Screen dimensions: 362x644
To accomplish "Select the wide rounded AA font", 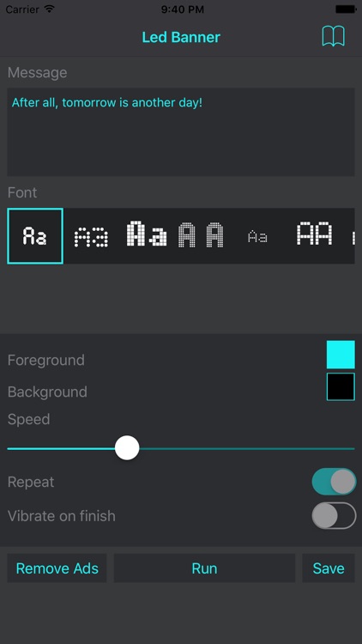I will (314, 234).
